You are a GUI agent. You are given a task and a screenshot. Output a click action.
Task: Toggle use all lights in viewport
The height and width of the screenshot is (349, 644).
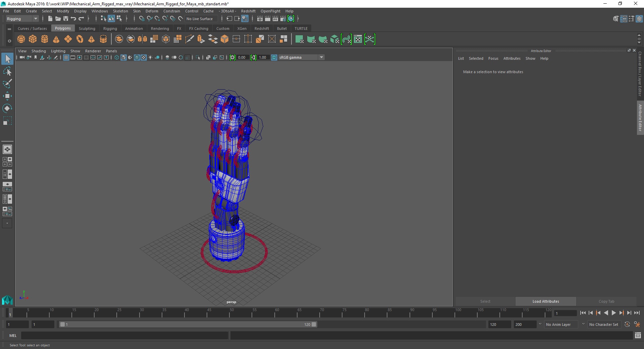point(150,57)
